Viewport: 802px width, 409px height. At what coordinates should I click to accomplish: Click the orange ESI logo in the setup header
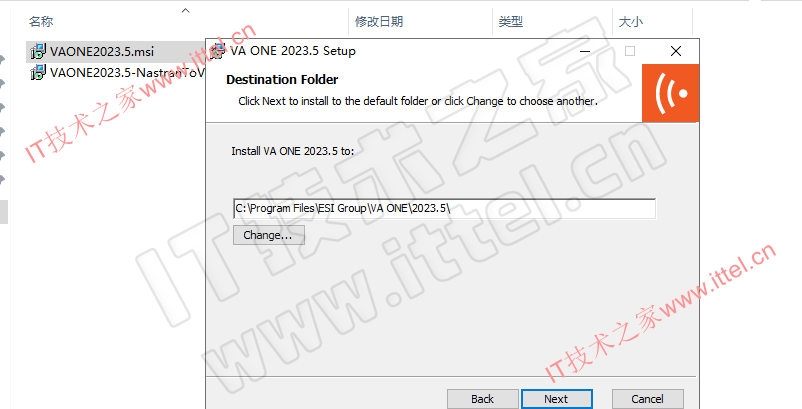[670, 93]
